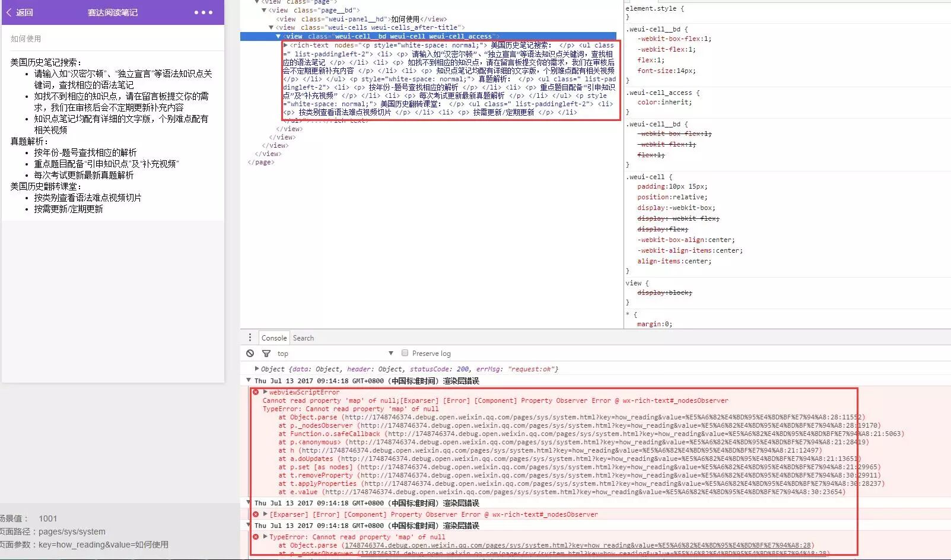This screenshot has height=560, width=951.
Task: Select the closing </page> tag row
Action: (x=261, y=162)
